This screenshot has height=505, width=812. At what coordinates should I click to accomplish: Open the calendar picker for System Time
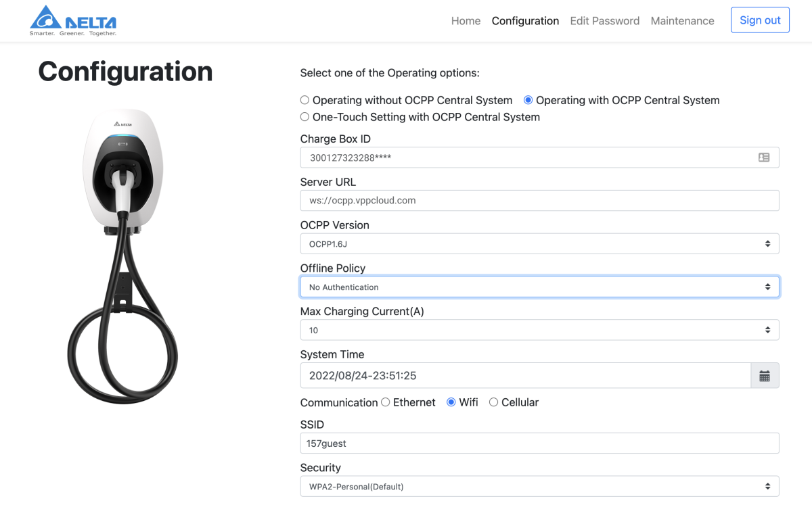pyautogui.click(x=765, y=375)
